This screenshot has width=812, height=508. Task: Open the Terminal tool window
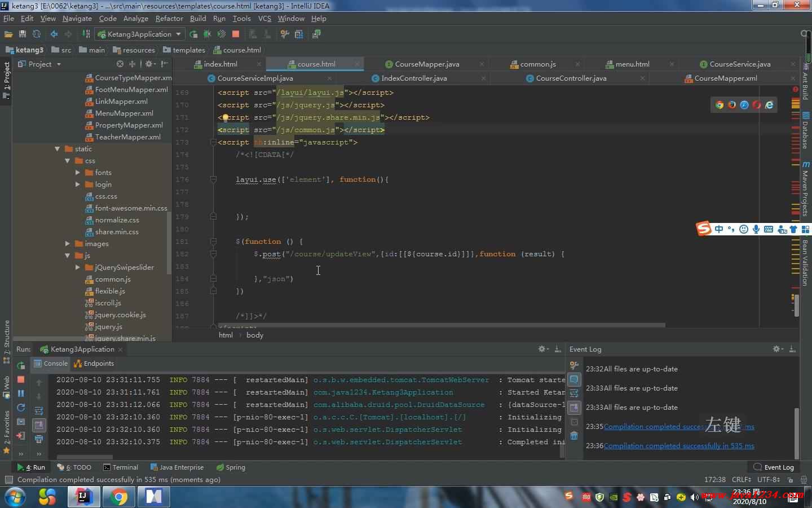(120, 467)
